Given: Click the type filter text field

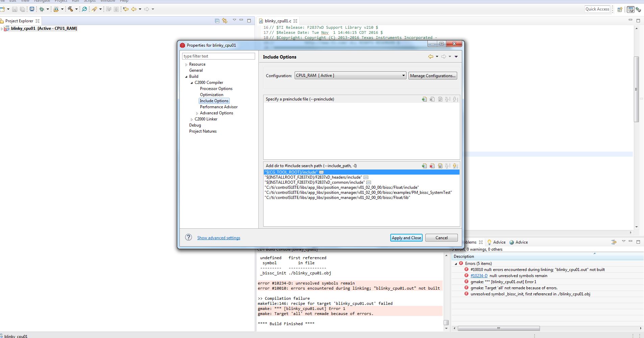Looking at the screenshot, I should click(219, 56).
